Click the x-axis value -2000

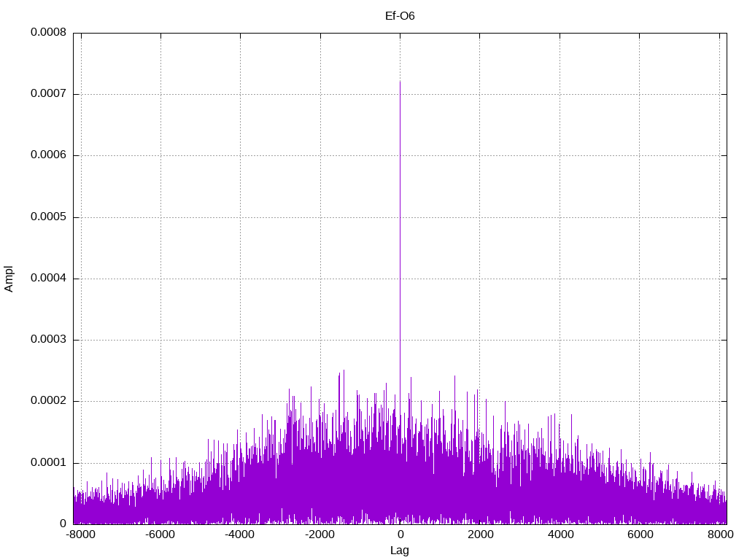[320, 535]
